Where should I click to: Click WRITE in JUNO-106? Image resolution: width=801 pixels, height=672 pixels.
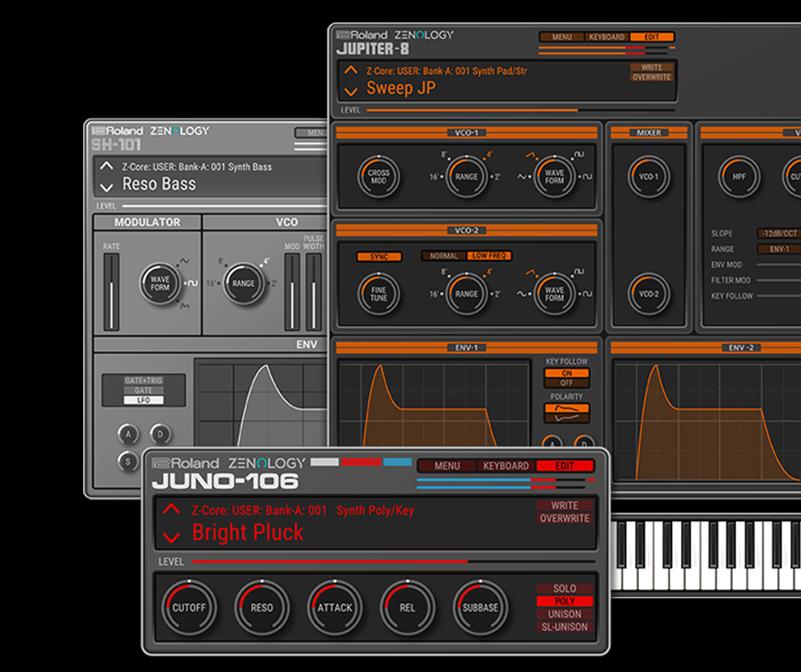(565, 505)
